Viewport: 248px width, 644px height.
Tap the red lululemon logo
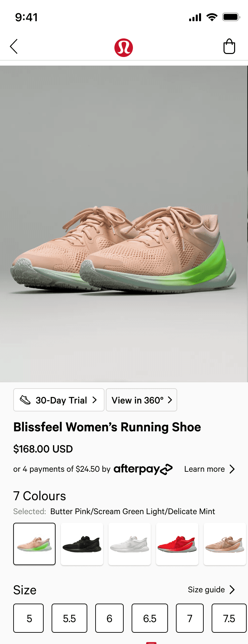124,48
